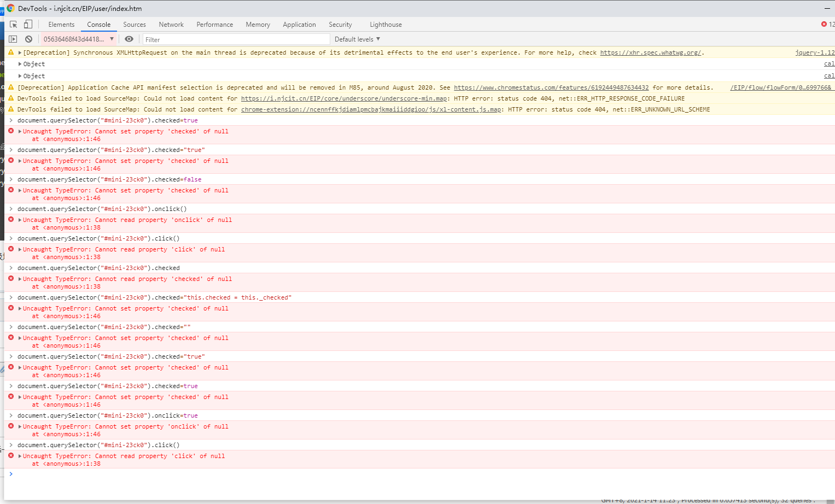Select the command ending .checked=""
835x504 pixels.
click(x=104, y=327)
